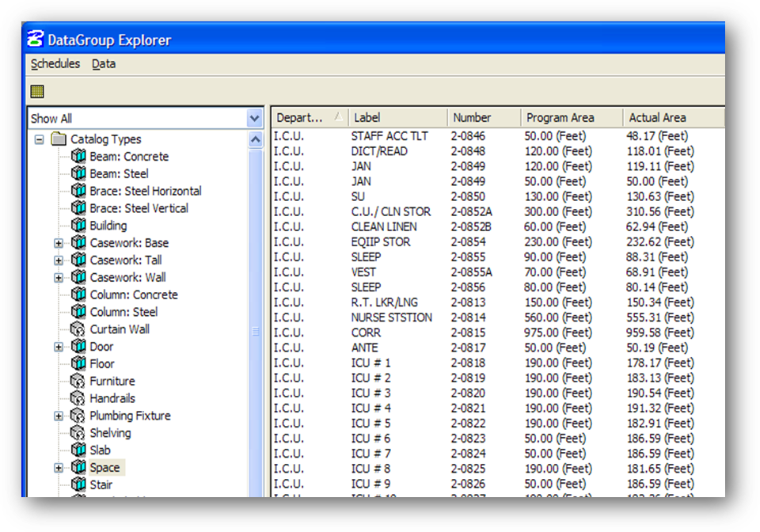Sort by the Depart... column header
This screenshot has height=532, width=760.
pos(310,117)
